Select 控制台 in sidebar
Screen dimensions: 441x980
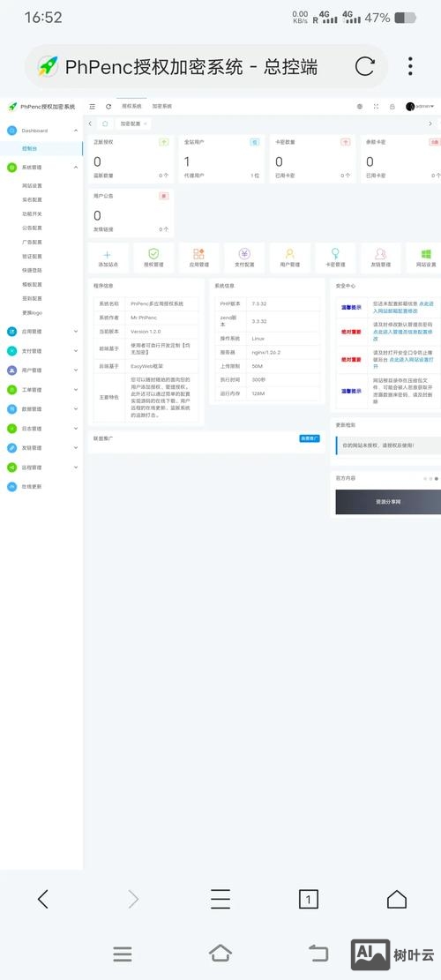click(41, 149)
